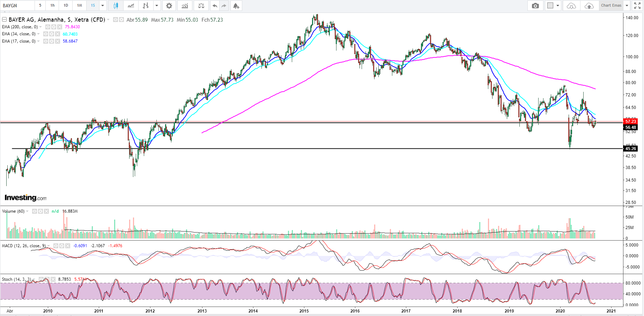The width and height of the screenshot is (644, 316).
Task: Expand the chart layout selector dropdown
Action: pos(557,6)
